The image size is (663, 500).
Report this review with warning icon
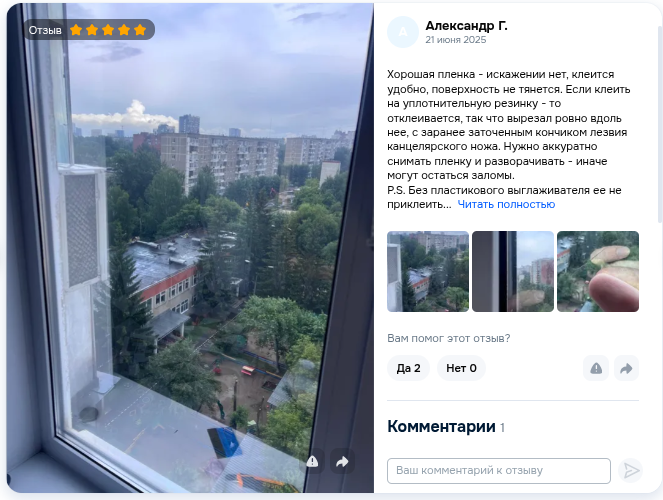pos(596,368)
